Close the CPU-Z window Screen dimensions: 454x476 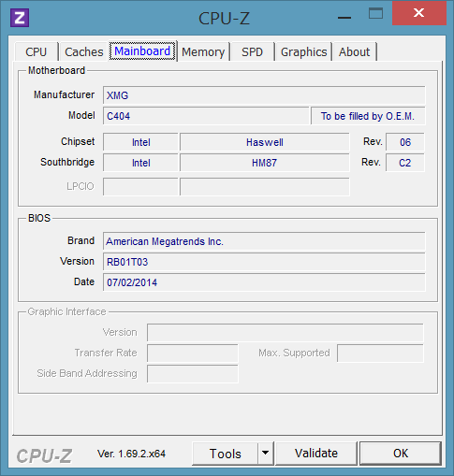(418, 13)
